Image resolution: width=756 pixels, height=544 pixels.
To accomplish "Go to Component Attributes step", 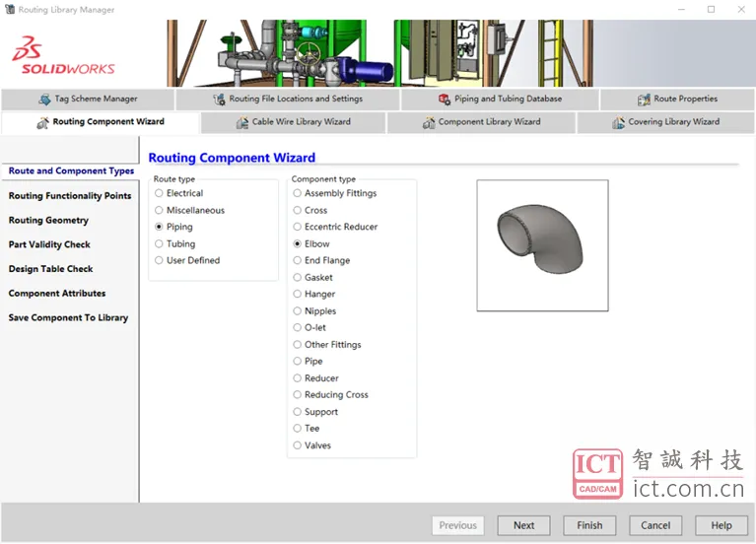I will click(x=57, y=294).
